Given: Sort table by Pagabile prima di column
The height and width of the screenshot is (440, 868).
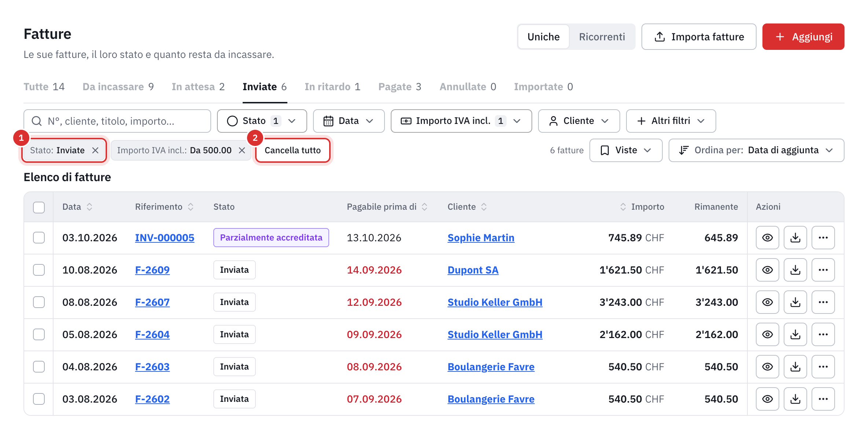Looking at the screenshot, I should [387, 207].
